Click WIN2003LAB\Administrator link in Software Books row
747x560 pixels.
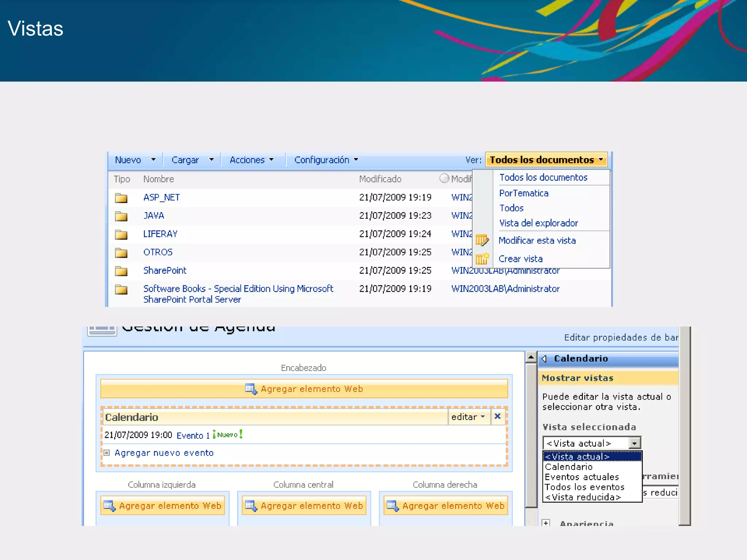(x=505, y=289)
